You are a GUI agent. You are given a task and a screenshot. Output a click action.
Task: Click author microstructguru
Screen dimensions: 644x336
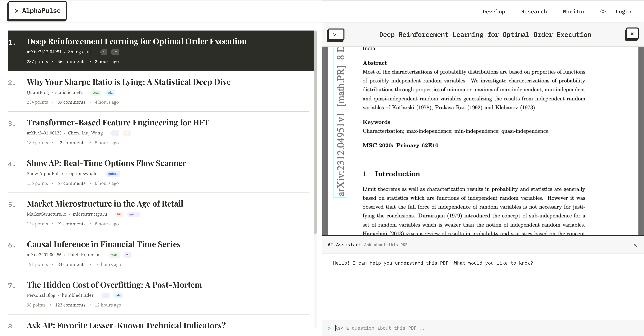[90, 214]
